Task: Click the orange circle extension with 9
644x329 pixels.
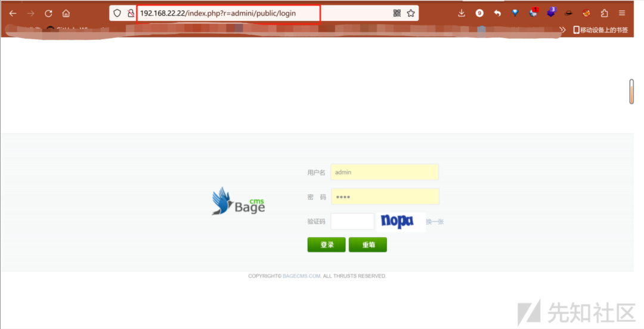Action: point(479,13)
